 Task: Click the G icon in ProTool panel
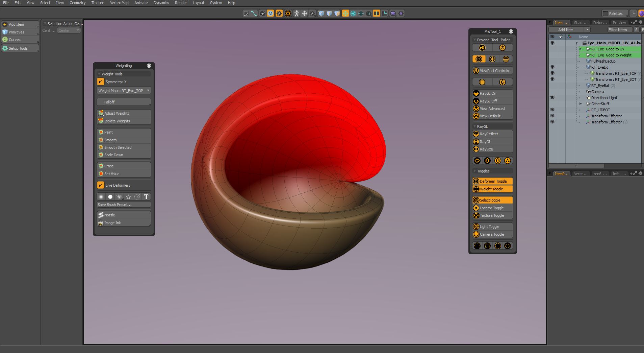pos(502,82)
